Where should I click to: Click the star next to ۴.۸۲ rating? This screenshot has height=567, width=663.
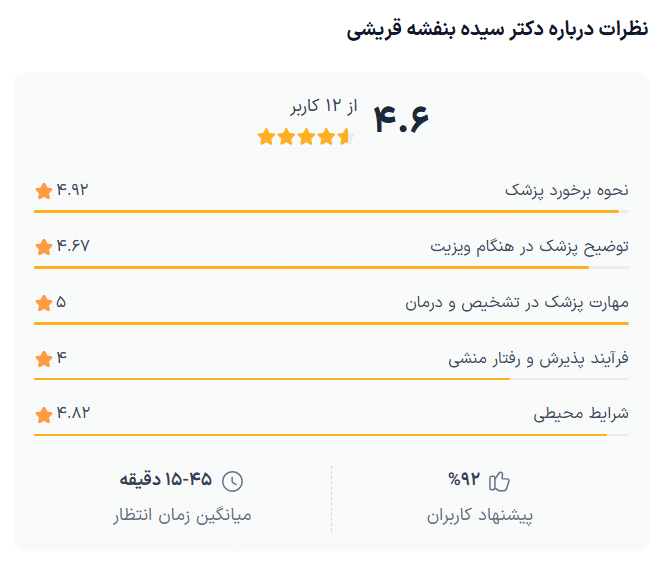(43, 414)
